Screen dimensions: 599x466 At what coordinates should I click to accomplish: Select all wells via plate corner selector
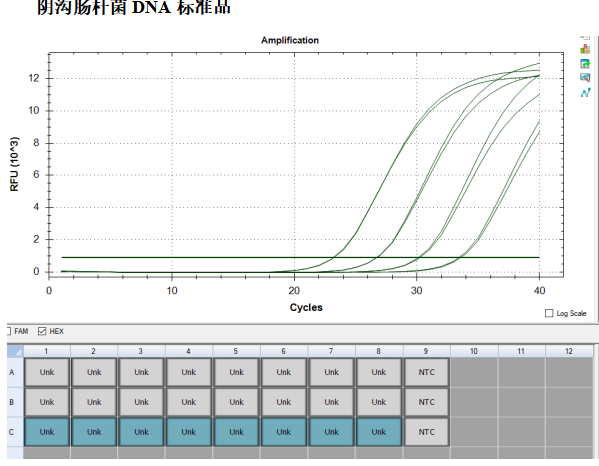point(15,351)
